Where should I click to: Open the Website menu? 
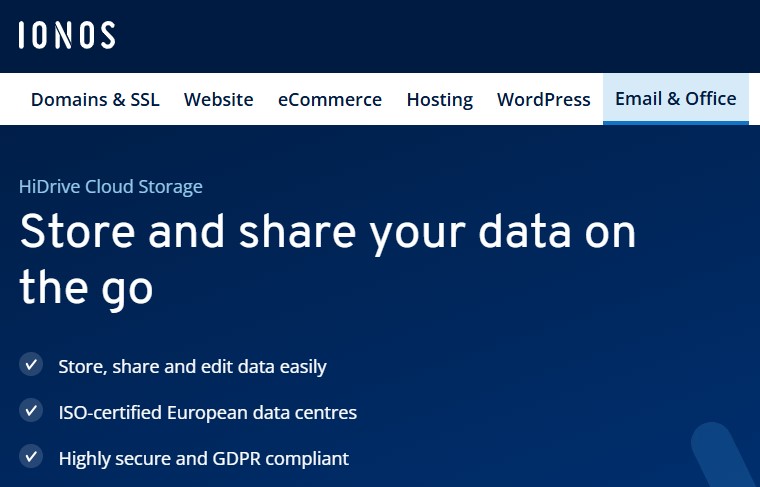click(218, 99)
